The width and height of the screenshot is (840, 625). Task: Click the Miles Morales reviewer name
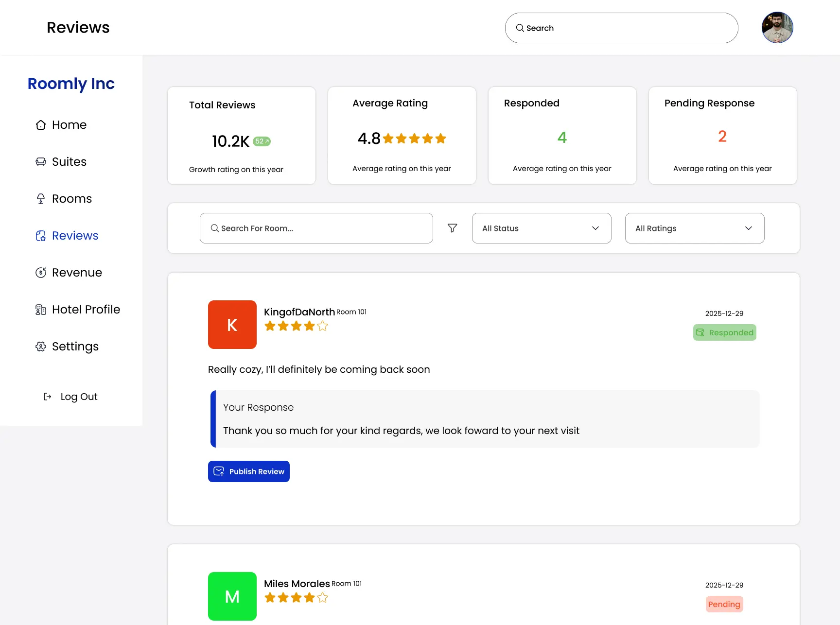(297, 584)
